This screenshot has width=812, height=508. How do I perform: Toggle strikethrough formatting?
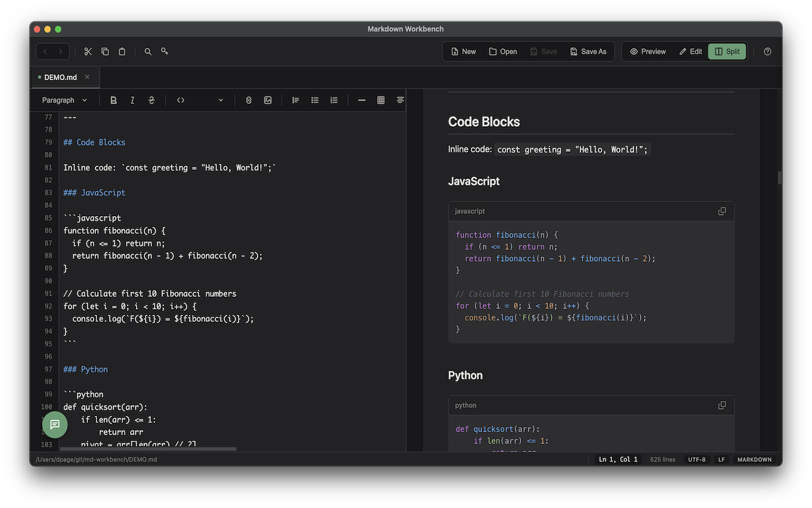pos(151,100)
